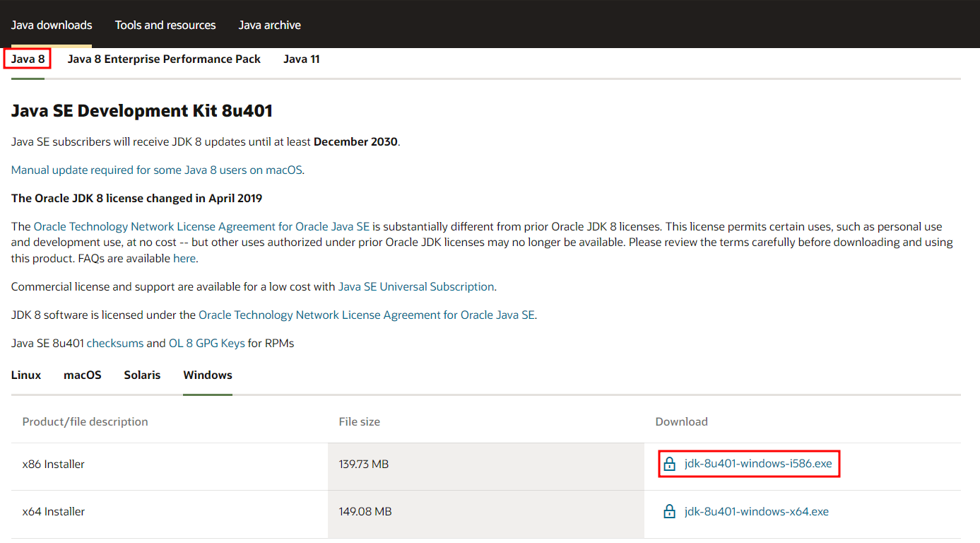Switch to the Linux platform tab
Screen dimensions: 980x543
coord(26,375)
